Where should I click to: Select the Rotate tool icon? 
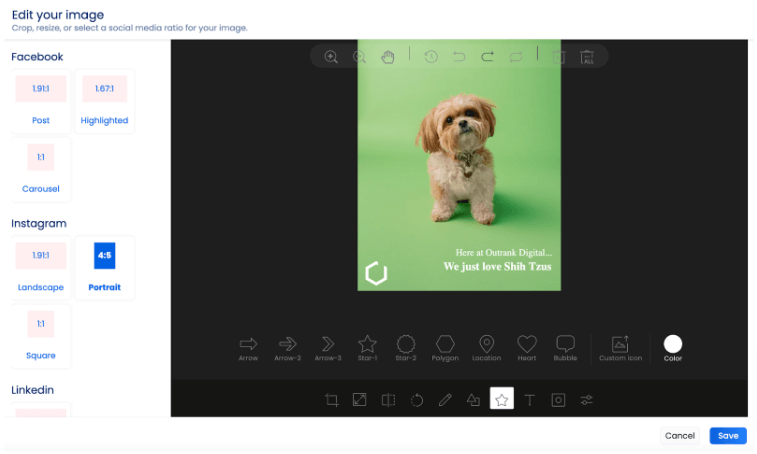tap(417, 400)
